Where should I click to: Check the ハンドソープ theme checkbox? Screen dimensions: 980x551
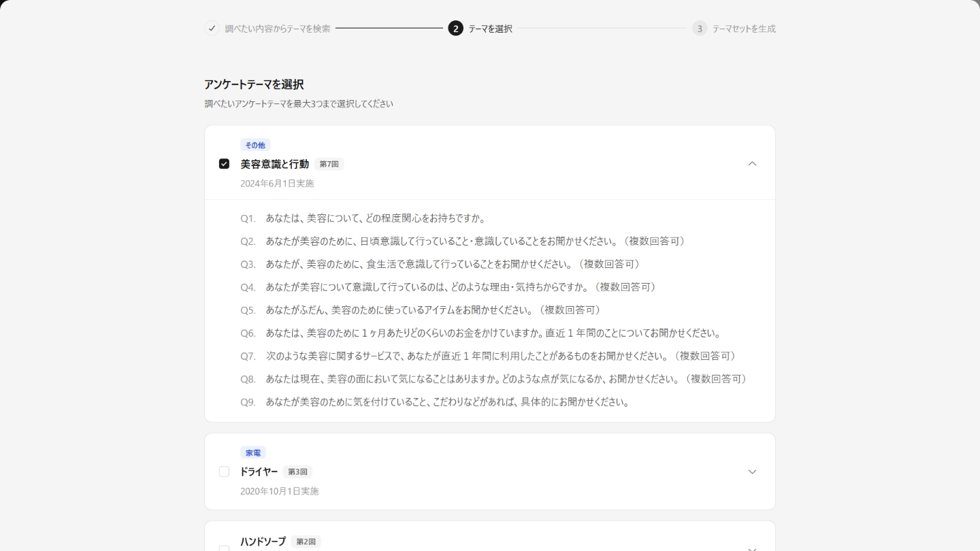224,548
